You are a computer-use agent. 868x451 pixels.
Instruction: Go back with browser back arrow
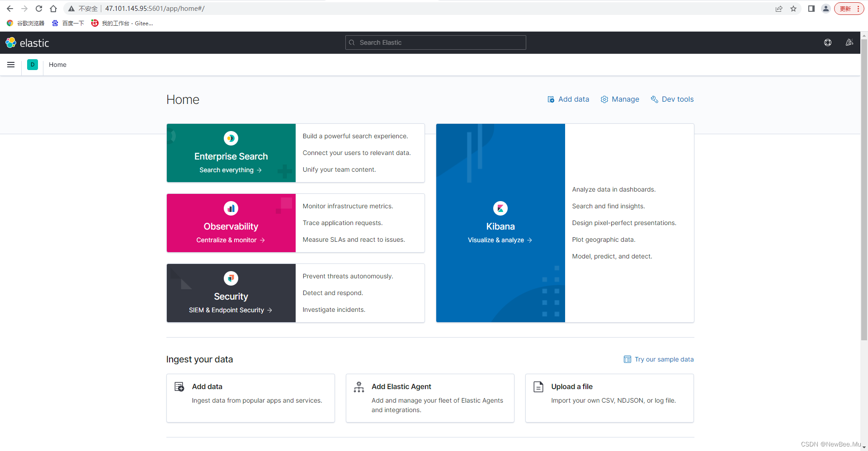coord(10,9)
